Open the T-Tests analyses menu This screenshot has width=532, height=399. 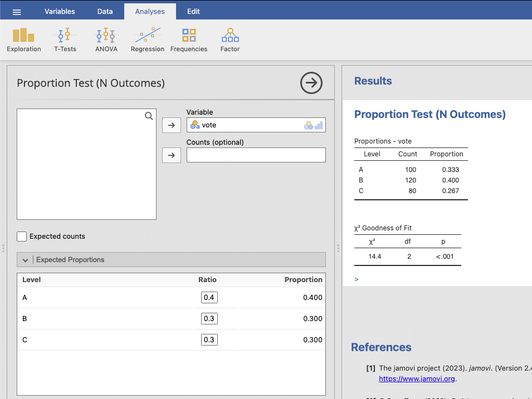point(65,40)
